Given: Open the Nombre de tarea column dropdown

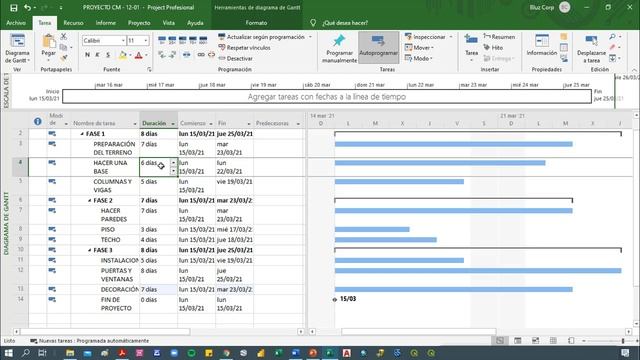Looking at the screenshot, I should pyautogui.click(x=135, y=124).
